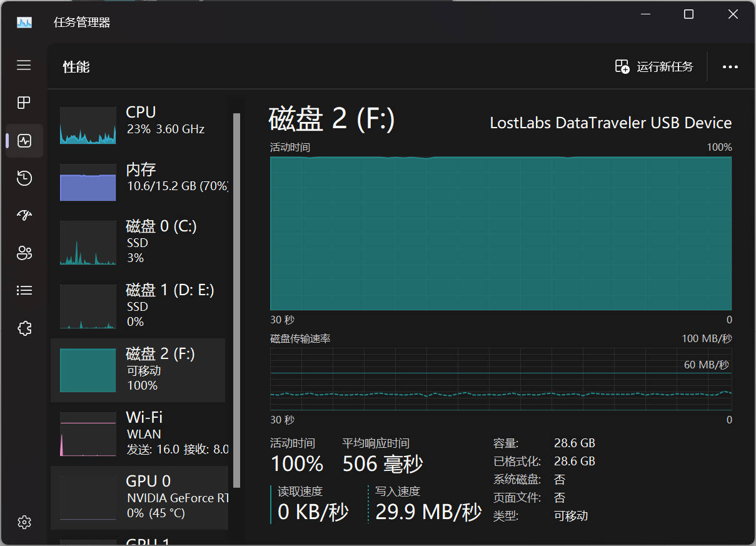Open the Services puzzle icon

pyautogui.click(x=24, y=328)
